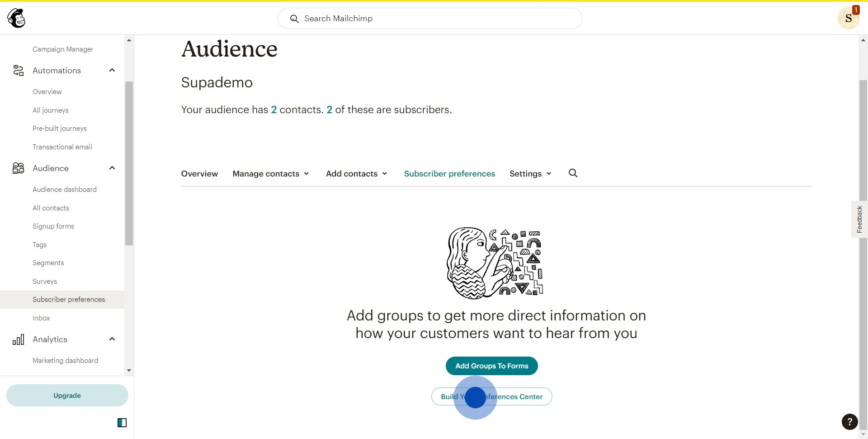The height and width of the screenshot is (439, 868).
Task: Open the Add contacts dropdown
Action: (x=356, y=174)
